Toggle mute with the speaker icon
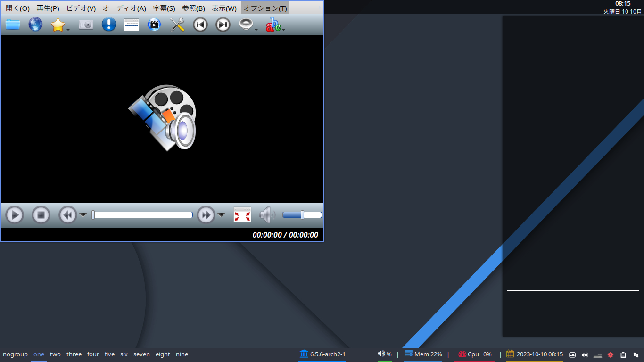 coord(267,215)
